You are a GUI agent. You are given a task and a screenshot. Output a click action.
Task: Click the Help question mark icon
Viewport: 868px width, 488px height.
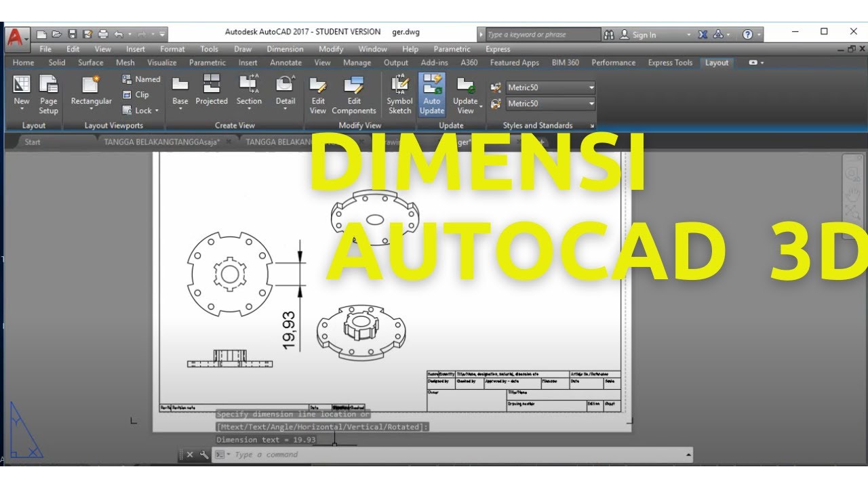(x=747, y=35)
